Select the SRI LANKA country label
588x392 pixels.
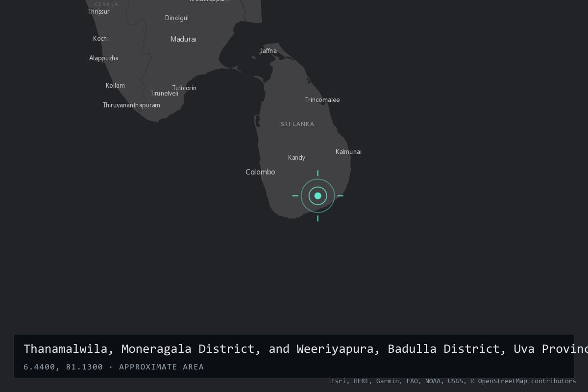click(x=297, y=124)
